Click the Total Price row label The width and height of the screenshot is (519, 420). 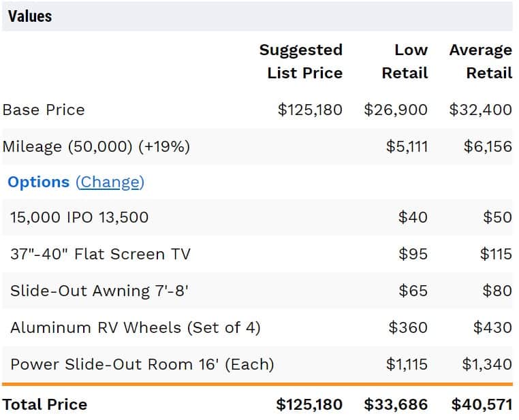tap(45, 405)
